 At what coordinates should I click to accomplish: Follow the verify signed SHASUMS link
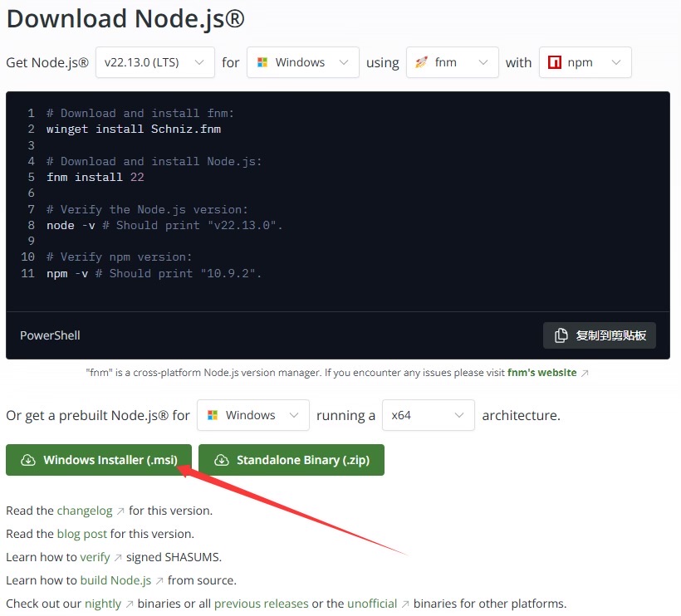(96, 557)
